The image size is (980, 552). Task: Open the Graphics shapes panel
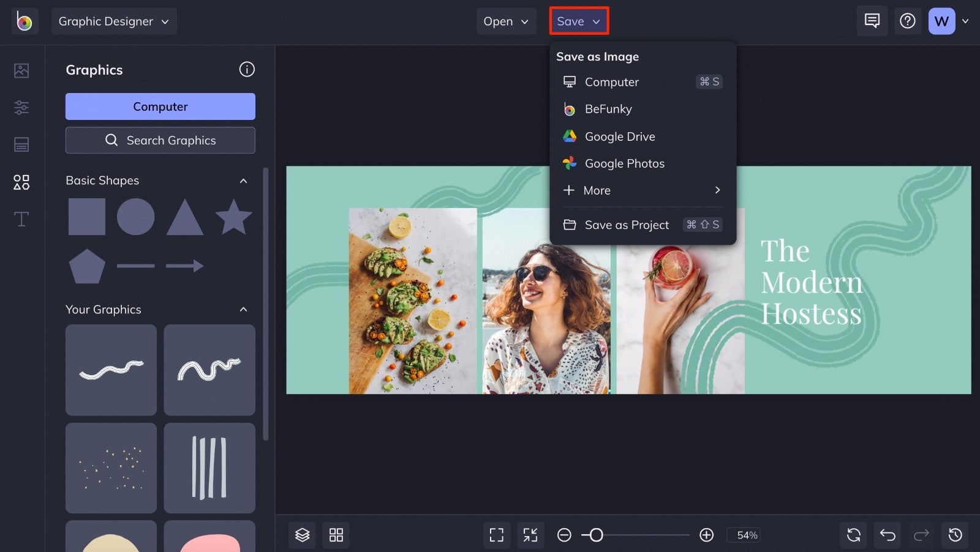21,182
